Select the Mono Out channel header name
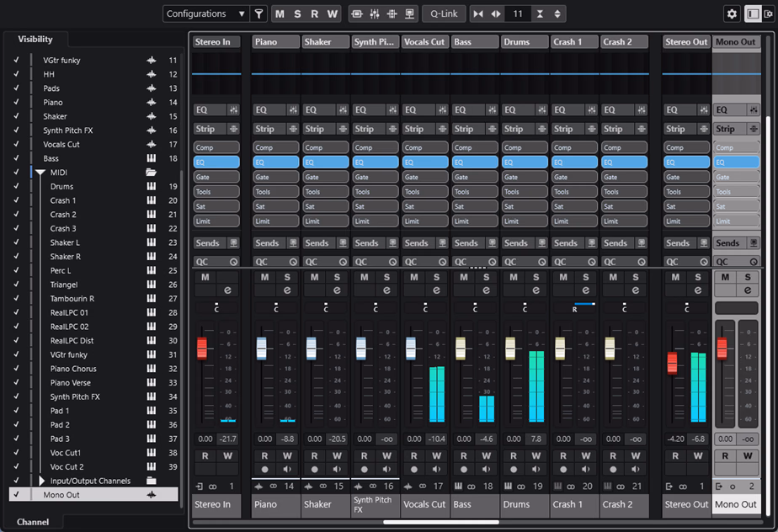 click(x=736, y=42)
